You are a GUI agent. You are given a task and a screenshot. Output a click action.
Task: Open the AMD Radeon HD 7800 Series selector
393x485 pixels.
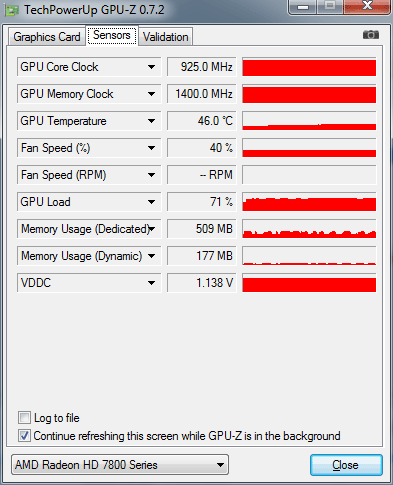120,465
